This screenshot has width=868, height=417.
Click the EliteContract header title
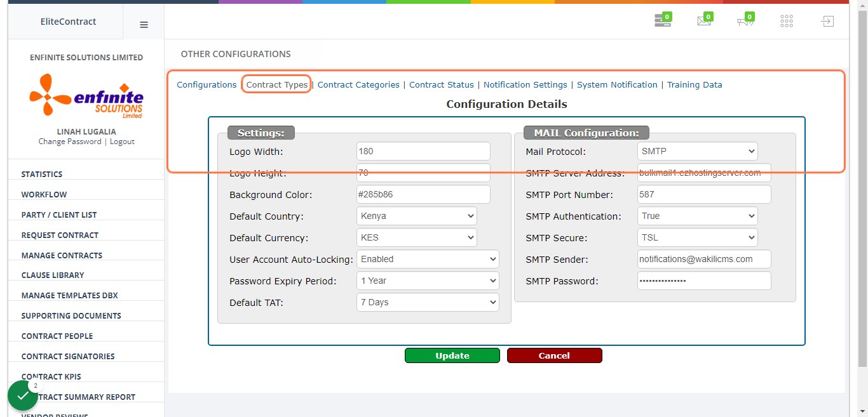[x=68, y=22]
